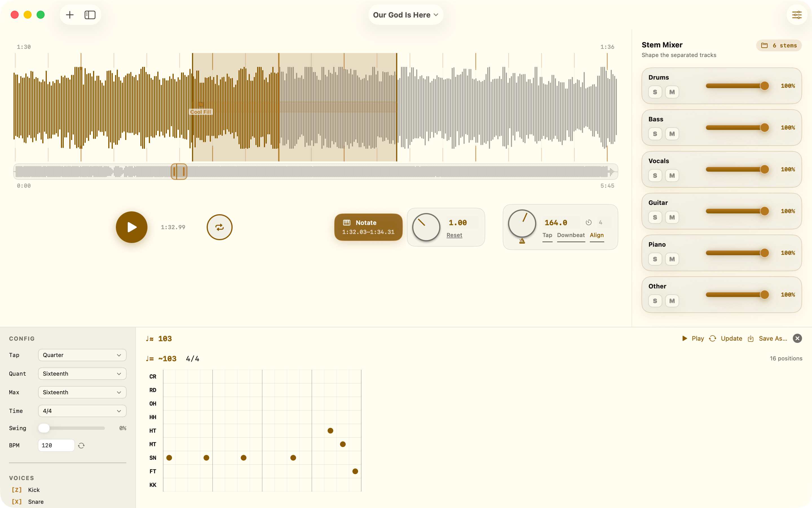Solo the Other stem
This screenshot has height=508, width=812.
655,301
